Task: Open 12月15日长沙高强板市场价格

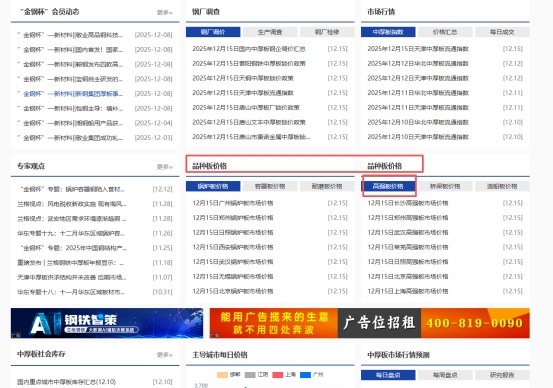Action: coord(408,203)
